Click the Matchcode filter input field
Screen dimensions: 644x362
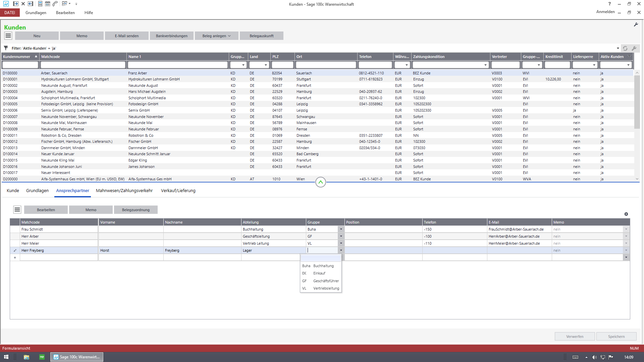(83, 65)
